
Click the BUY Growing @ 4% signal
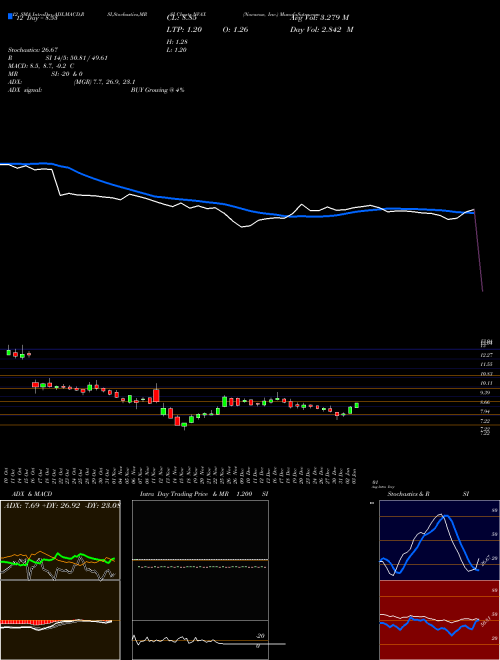coord(158,90)
